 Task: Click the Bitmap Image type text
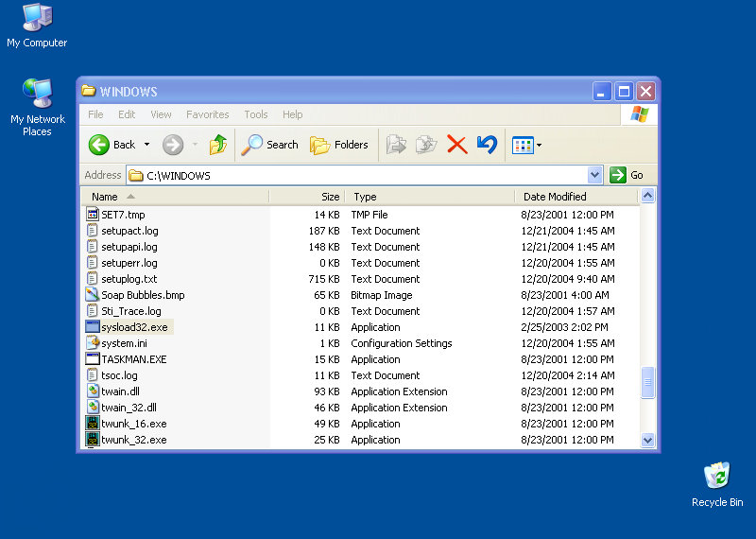[382, 295]
